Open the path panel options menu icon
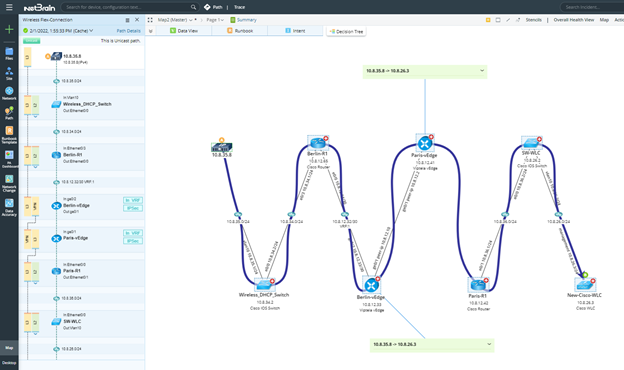 pyautogui.click(x=127, y=20)
